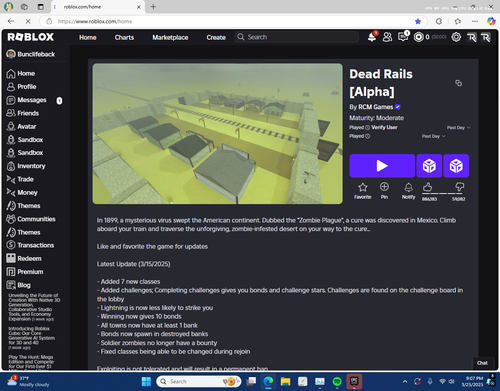Start Dead Rails with the Play button
Viewport: 500px width, 391px height.
click(x=382, y=166)
